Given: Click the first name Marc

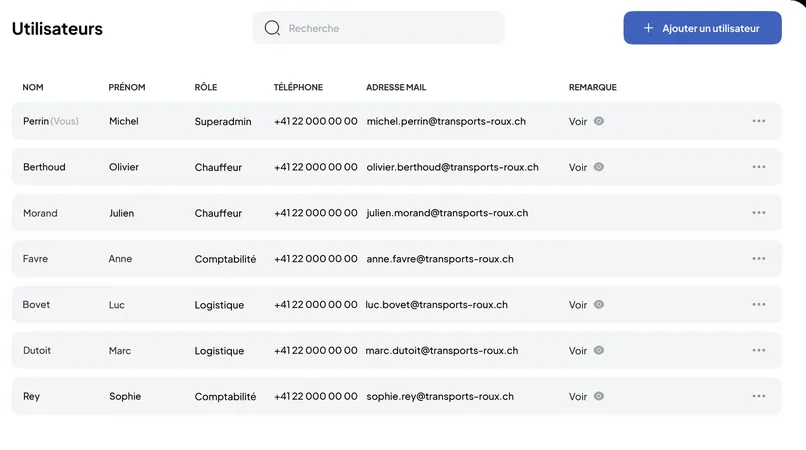Looking at the screenshot, I should coord(120,351).
